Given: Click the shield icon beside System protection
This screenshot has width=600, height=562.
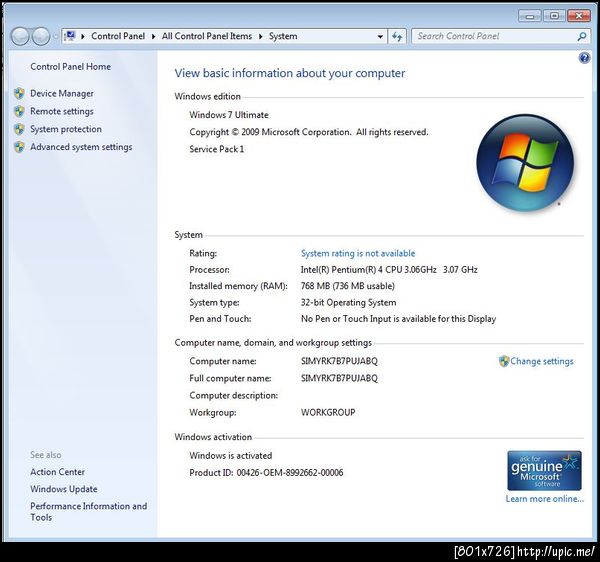Looking at the screenshot, I should click(x=19, y=129).
